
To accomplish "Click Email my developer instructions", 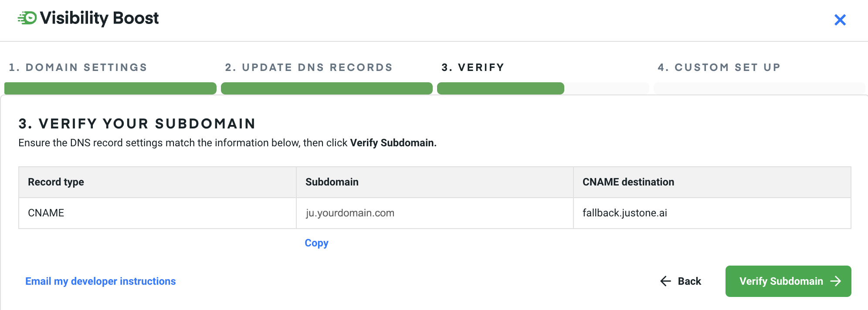I will coord(100,281).
